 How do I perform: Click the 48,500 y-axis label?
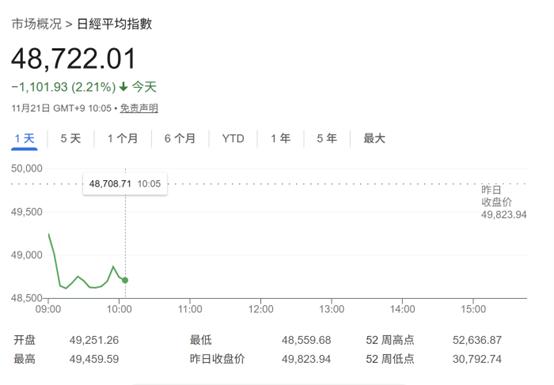pyautogui.click(x=27, y=298)
